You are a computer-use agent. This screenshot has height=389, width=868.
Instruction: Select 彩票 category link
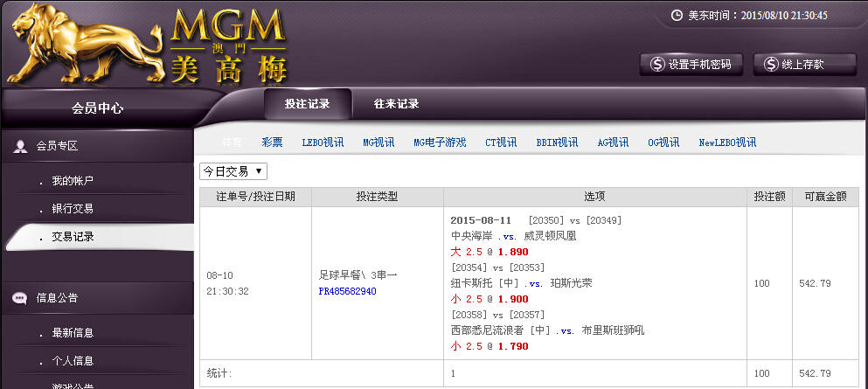click(x=273, y=142)
